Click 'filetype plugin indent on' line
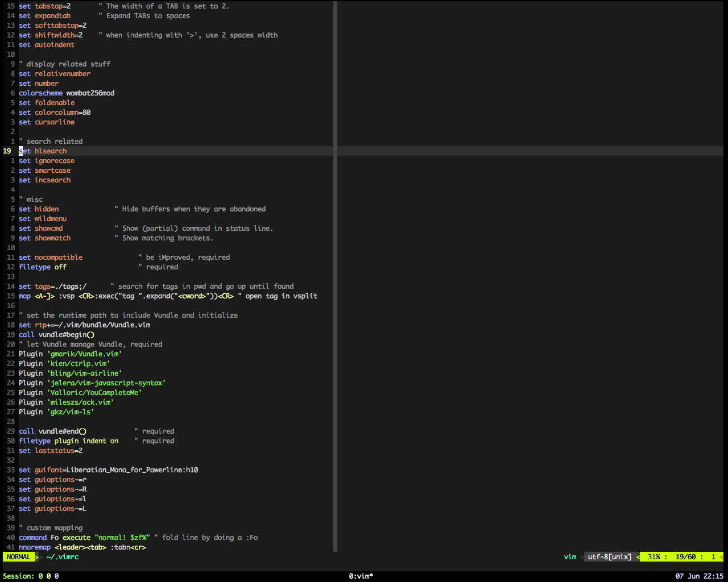 point(69,441)
